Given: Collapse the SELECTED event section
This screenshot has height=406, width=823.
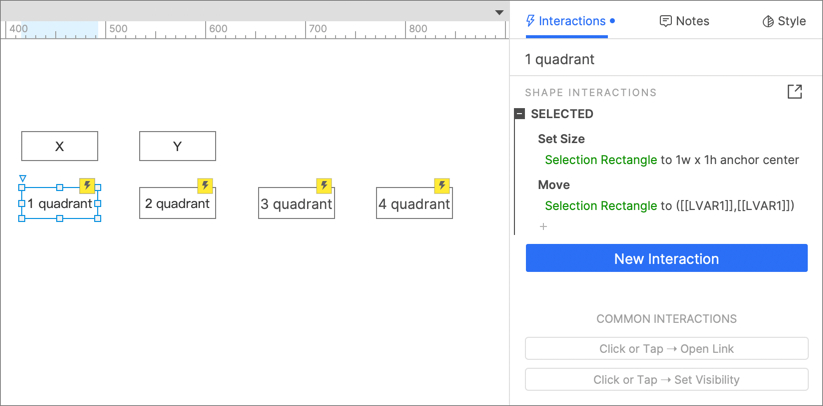Looking at the screenshot, I should [520, 114].
